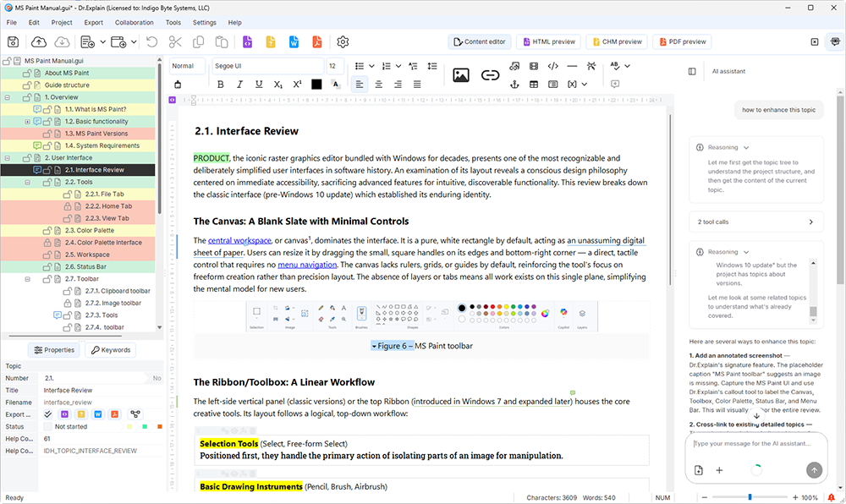Click the AI assistant message input field
846x504 pixels.
[755, 444]
